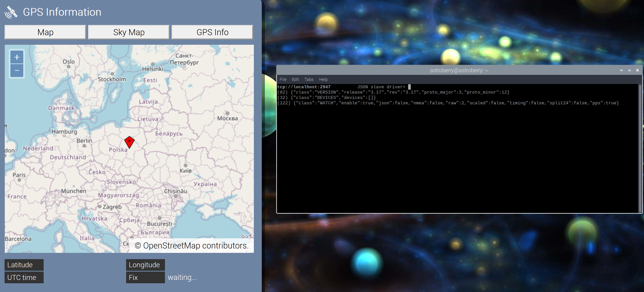Click the red location marker on map
The image size is (644, 292).
pos(129,142)
